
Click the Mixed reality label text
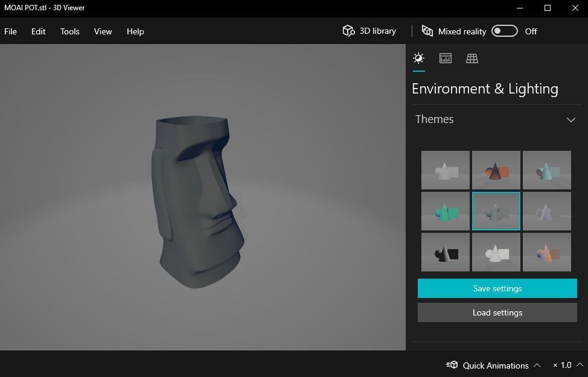(x=462, y=31)
